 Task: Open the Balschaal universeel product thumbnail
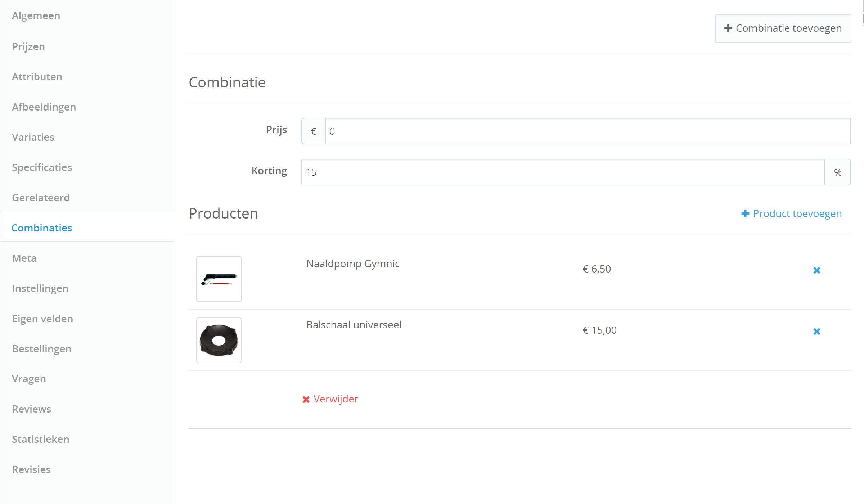coord(219,340)
